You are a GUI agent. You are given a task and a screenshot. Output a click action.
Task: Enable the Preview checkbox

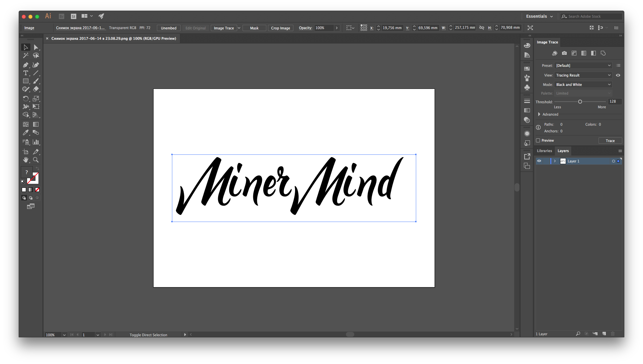coord(538,140)
